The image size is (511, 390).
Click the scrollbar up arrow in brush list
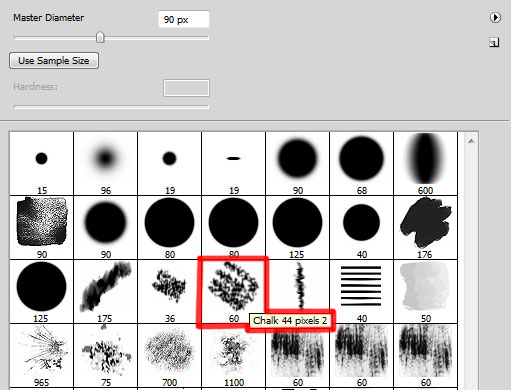pyautogui.click(x=471, y=141)
